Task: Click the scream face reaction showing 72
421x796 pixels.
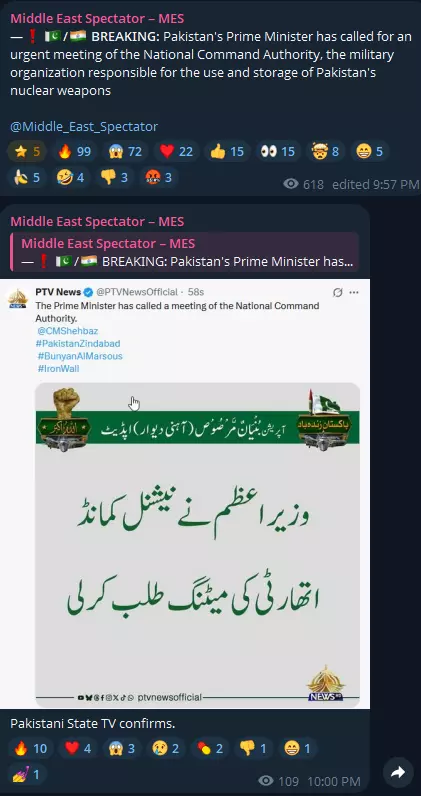Action: pos(125,151)
